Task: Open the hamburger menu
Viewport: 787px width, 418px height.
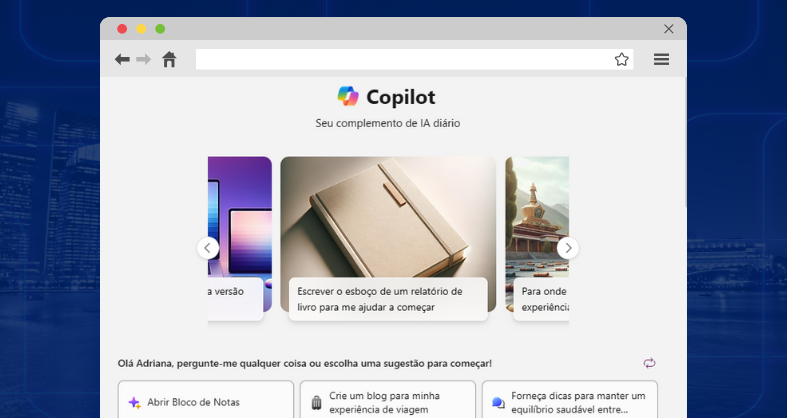Action: pos(661,59)
